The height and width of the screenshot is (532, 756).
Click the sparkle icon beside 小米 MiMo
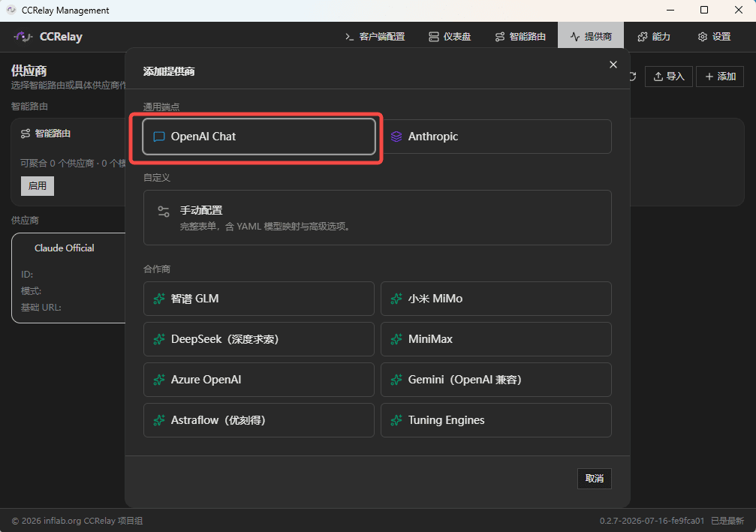click(396, 299)
